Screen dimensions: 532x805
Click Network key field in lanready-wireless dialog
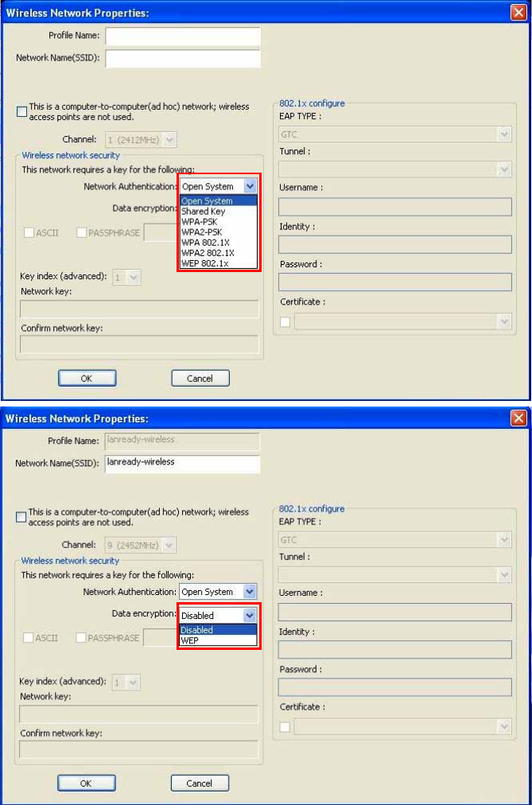click(139, 714)
